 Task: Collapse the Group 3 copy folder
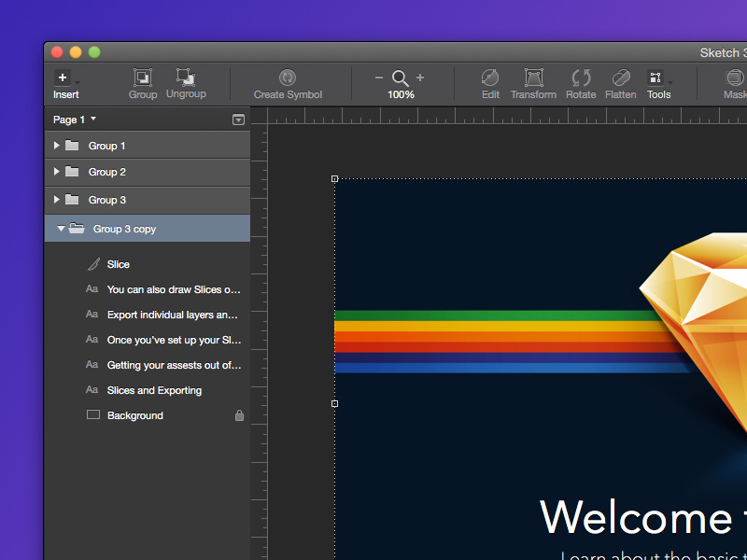tap(61, 229)
